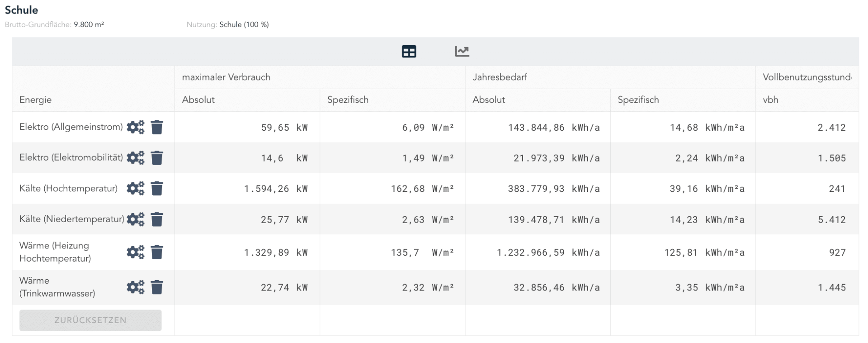Switch to the table view icon

click(x=409, y=52)
